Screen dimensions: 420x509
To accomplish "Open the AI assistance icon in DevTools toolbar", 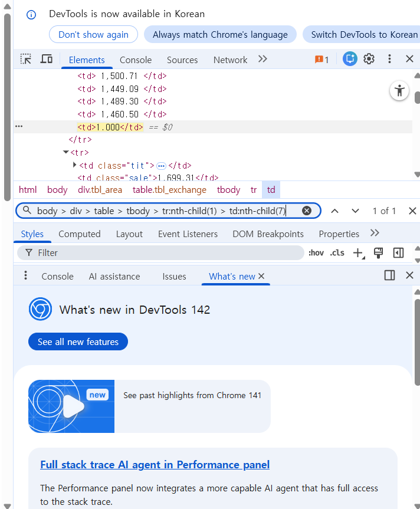I will tap(350, 59).
